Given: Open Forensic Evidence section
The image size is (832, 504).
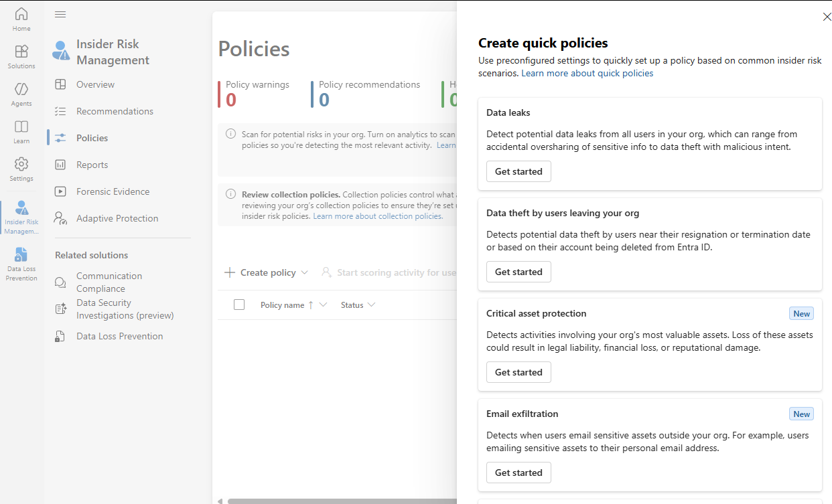Looking at the screenshot, I should [x=113, y=191].
